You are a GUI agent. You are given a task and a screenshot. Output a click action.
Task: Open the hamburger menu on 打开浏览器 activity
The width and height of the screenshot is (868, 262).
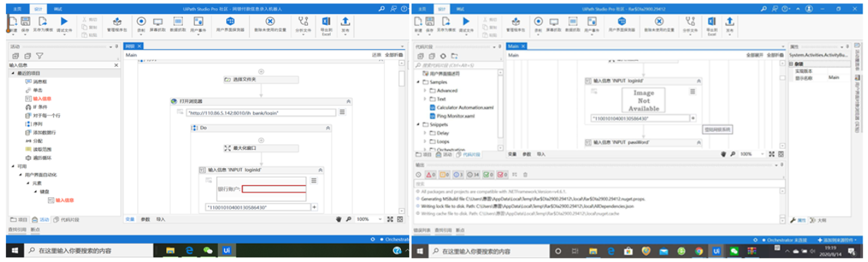[x=342, y=112]
